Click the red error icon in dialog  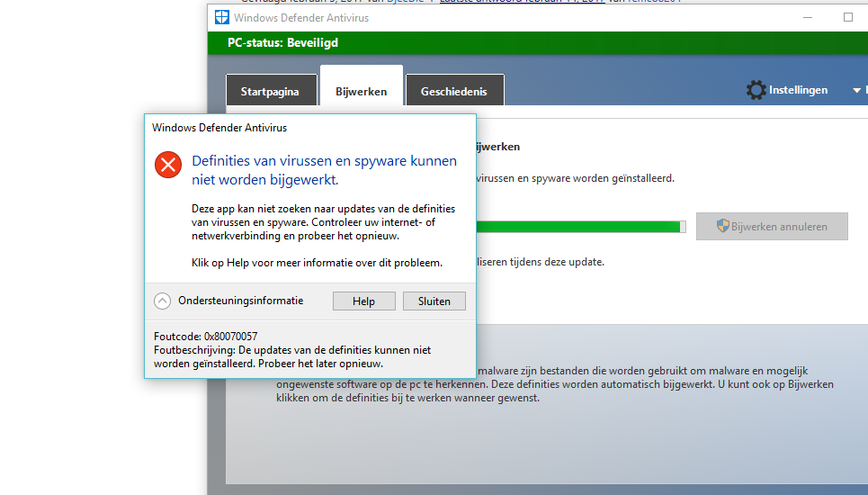pyautogui.click(x=168, y=165)
